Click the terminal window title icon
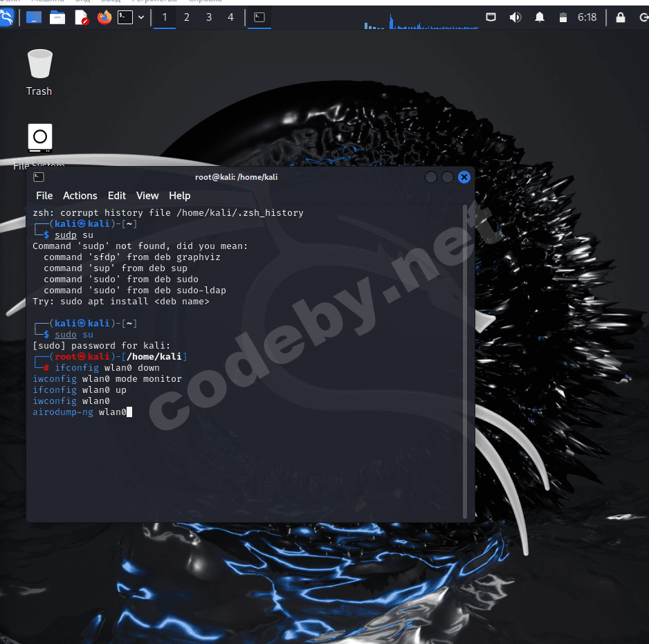649x644 pixels. coord(39,177)
